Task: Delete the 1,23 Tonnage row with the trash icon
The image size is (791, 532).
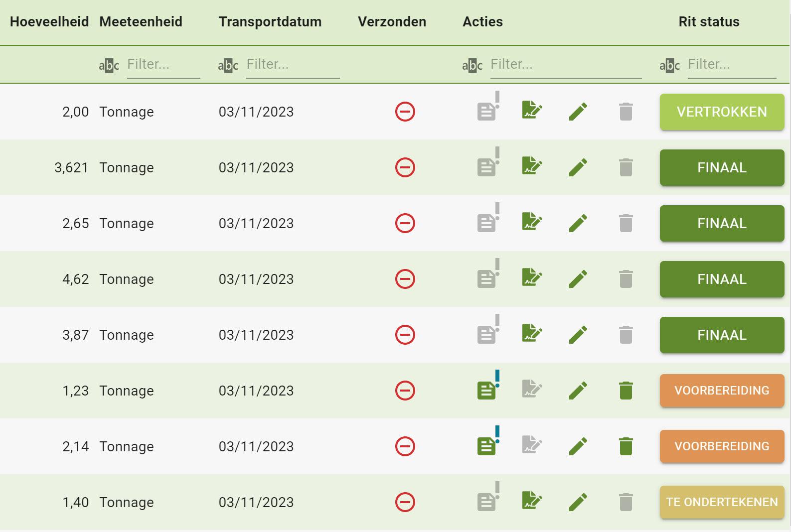Action: [x=626, y=391]
